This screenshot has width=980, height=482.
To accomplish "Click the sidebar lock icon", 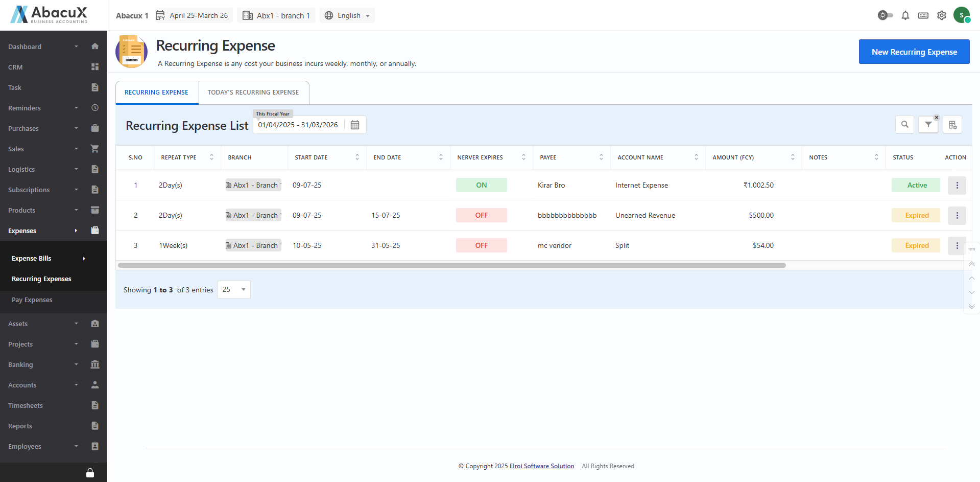I will (x=90, y=473).
